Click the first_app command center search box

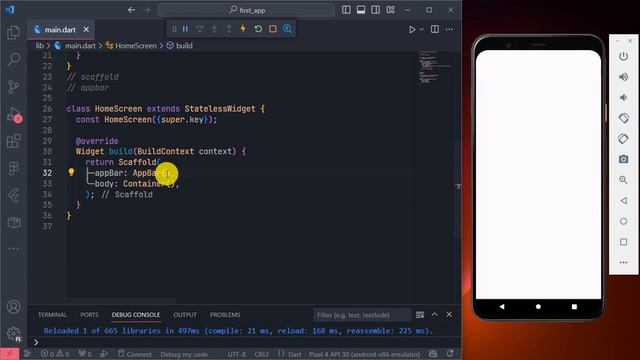coord(246,10)
